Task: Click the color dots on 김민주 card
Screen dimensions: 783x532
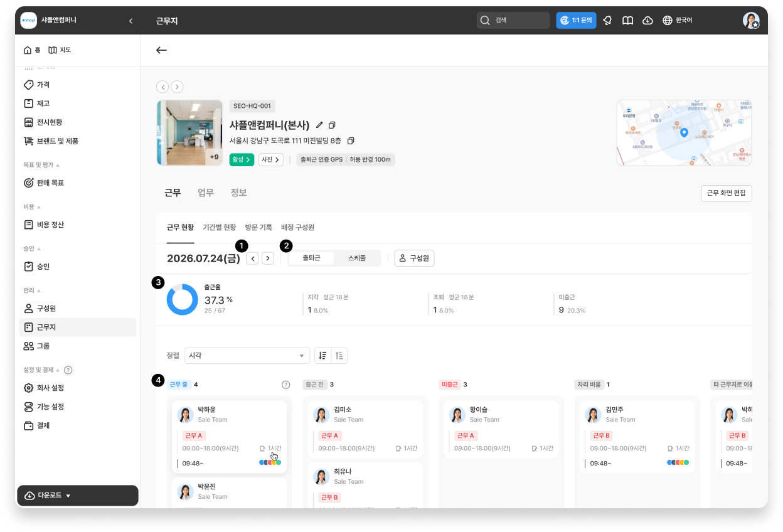Action: coord(678,462)
